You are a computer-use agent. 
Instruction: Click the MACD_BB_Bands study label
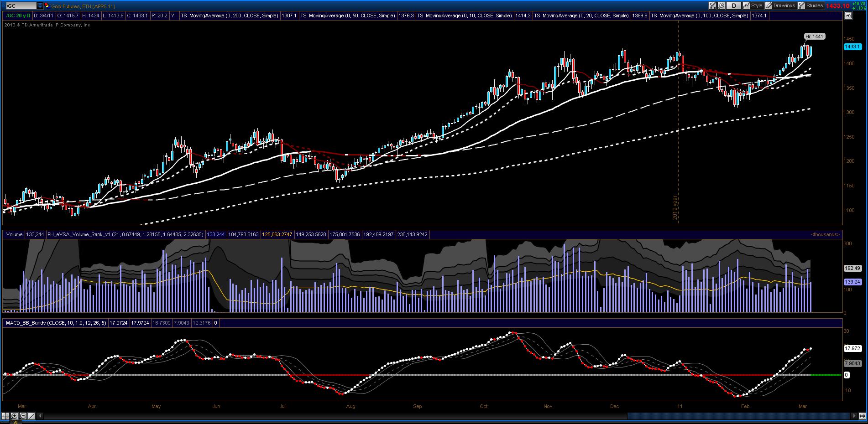(56, 323)
